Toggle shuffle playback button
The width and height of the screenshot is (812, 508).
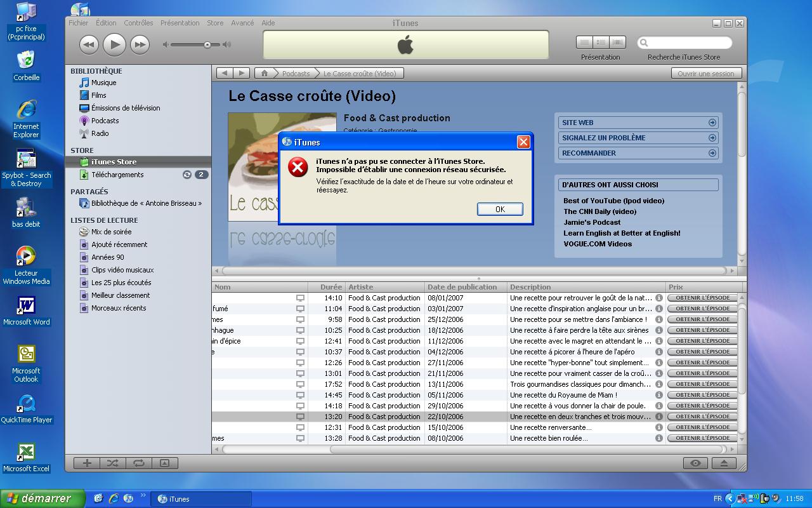pyautogui.click(x=113, y=463)
